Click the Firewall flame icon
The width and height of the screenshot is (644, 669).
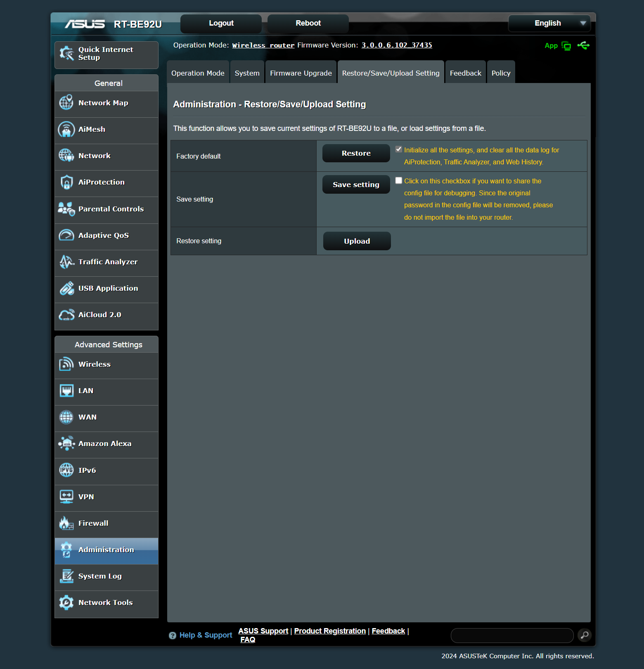point(66,523)
